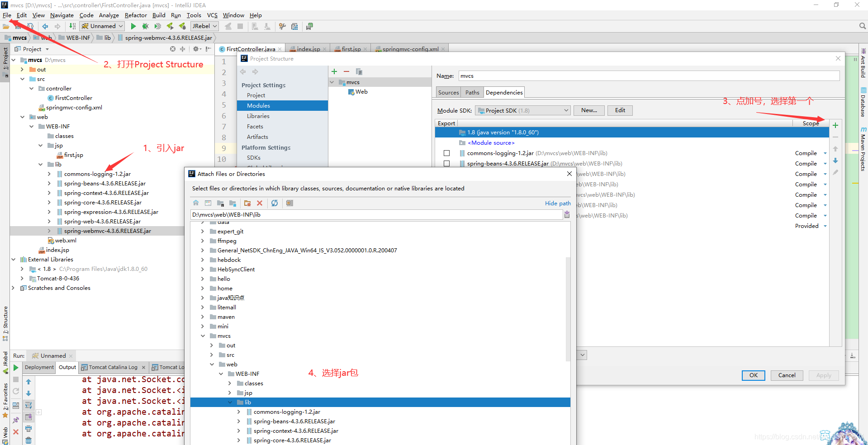Check export box for commons-logging-1.2.jar
Viewport: 868px width, 445px height.
(x=447, y=153)
